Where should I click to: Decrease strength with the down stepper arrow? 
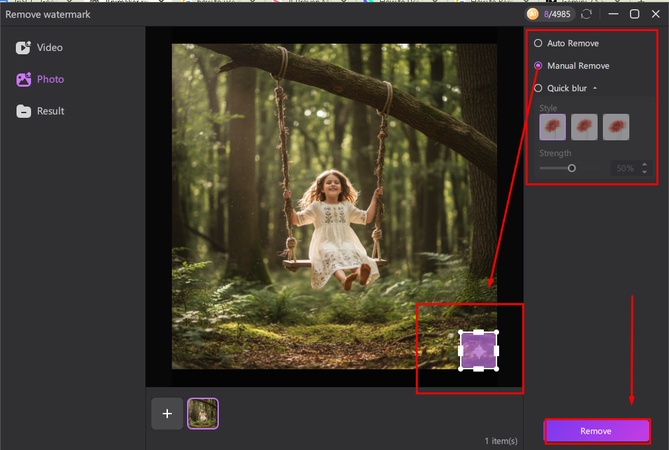pyautogui.click(x=644, y=172)
